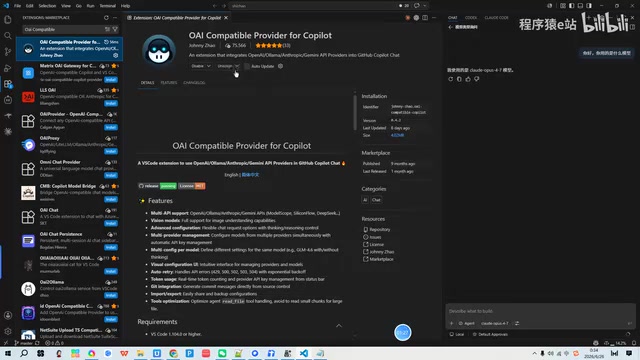Customize layout icon in title bar
Screen dimensions: 640x360
point(563,6)
